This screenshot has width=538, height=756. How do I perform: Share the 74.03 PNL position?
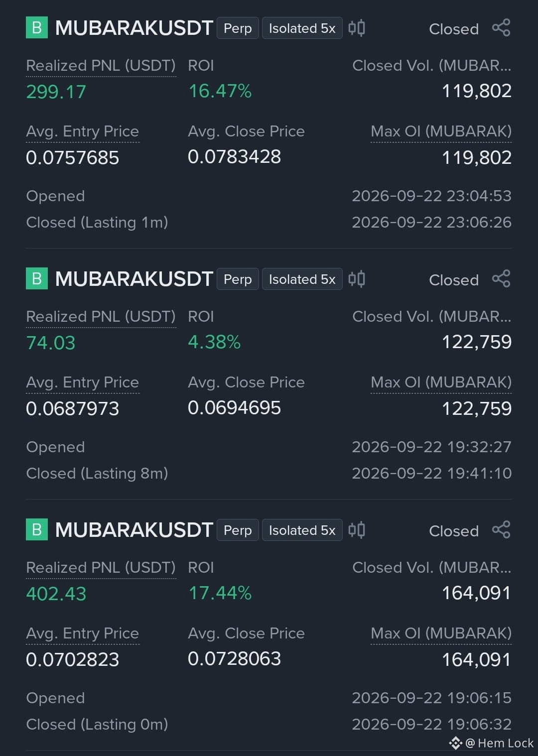tap(501, 279)
